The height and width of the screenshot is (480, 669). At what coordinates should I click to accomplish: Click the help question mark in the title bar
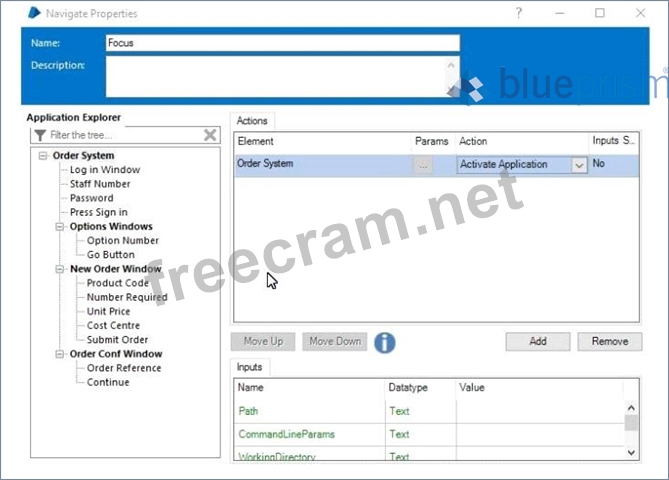coord(518,13)
